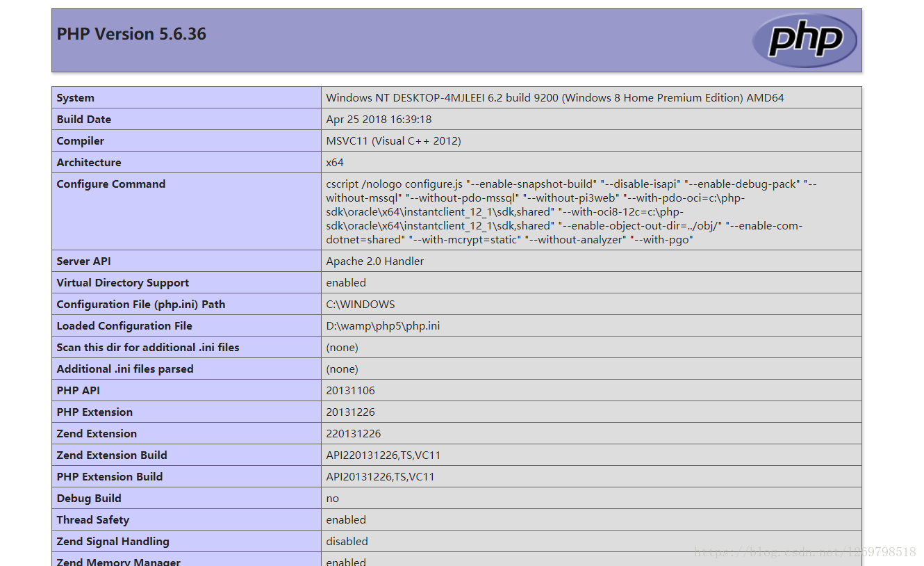924x566 pixels.
Task: Select the "Zend Extension Build" label
Action: tap(112, 455)
